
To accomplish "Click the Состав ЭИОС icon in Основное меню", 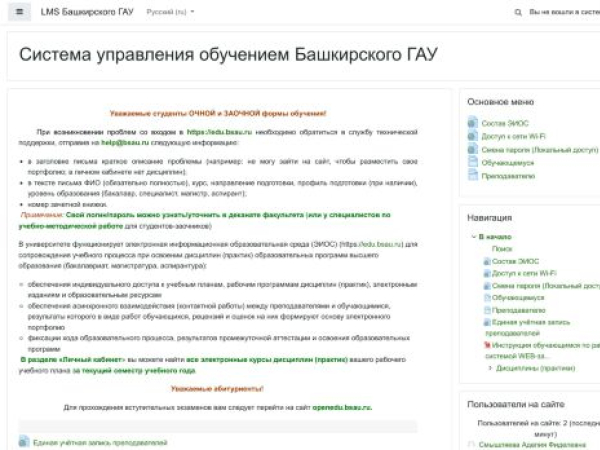I will [x=472, y=123].
